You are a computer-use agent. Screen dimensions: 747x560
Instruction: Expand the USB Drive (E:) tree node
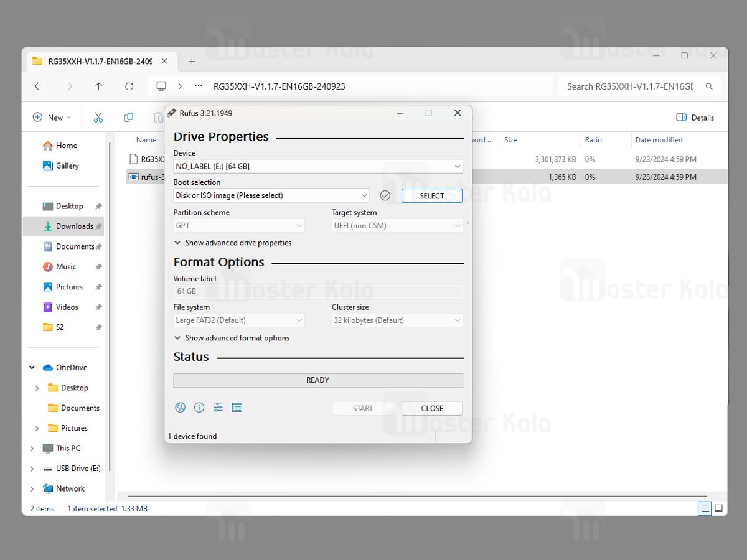32,469
